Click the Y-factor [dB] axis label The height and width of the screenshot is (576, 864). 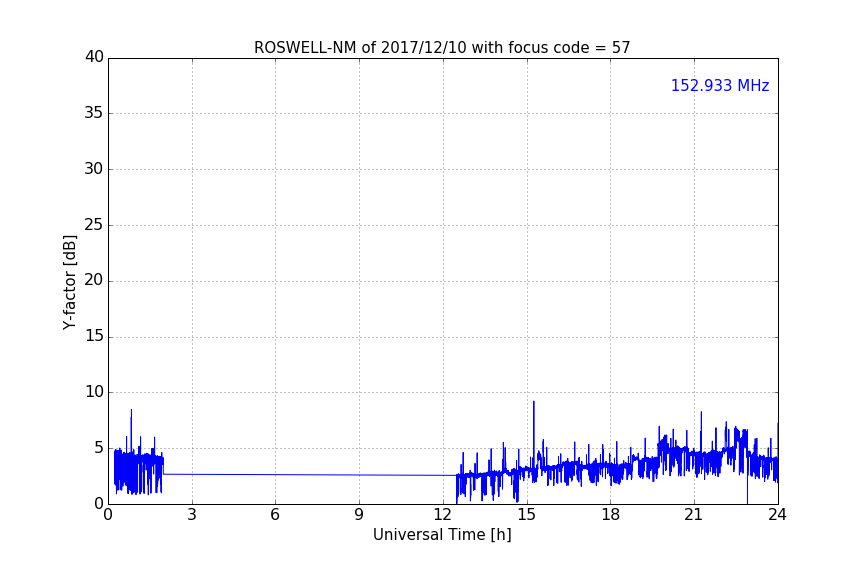pyautogui.click(x=69, y=282)
